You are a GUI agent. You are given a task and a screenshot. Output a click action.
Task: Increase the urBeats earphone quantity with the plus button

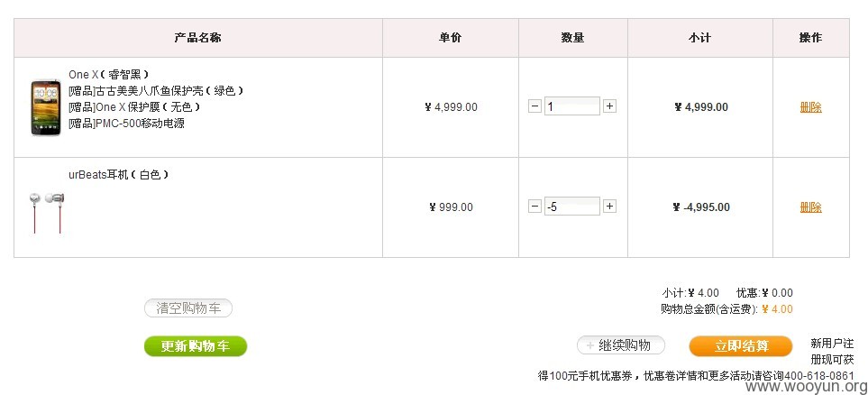pyautogui.click(x=609, y=207)
